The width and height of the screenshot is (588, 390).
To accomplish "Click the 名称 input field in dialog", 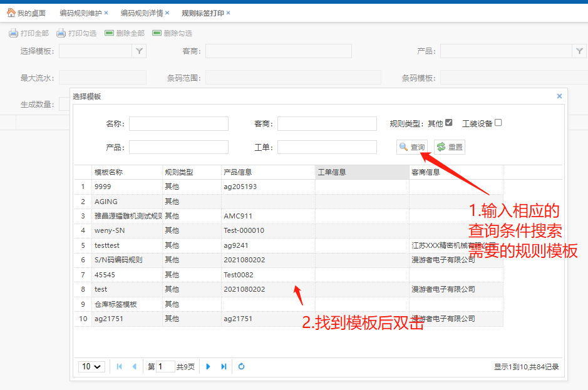I will click(x=178, y=123).
